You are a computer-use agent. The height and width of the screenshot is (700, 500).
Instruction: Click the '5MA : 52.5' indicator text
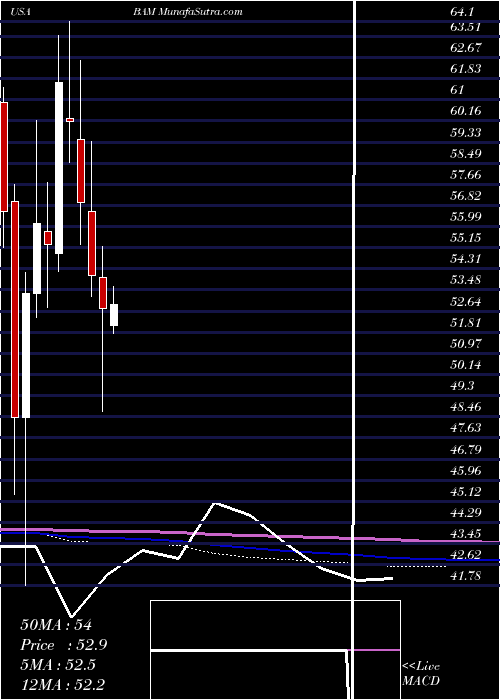(58, 665)
